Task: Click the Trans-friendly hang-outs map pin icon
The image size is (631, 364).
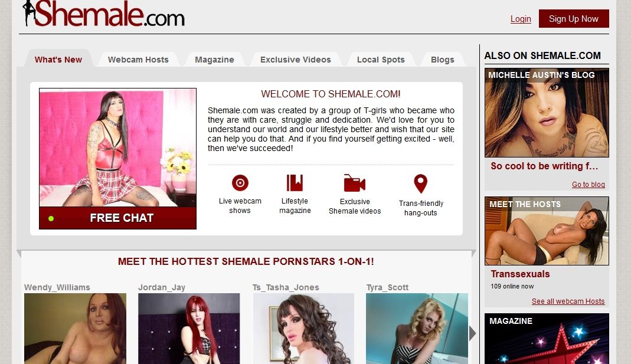Action: [420, 183]
